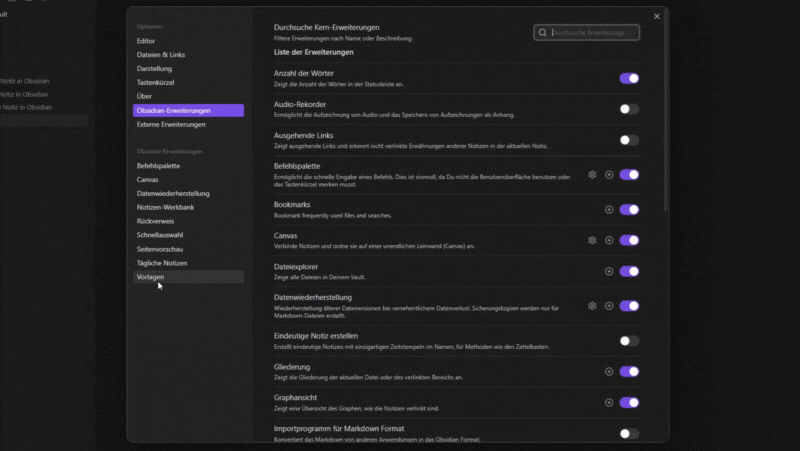This screenshot has width=800, height=451.
Task: Click the 'Dateiexplorer' extension title
Action: (296, 267)
